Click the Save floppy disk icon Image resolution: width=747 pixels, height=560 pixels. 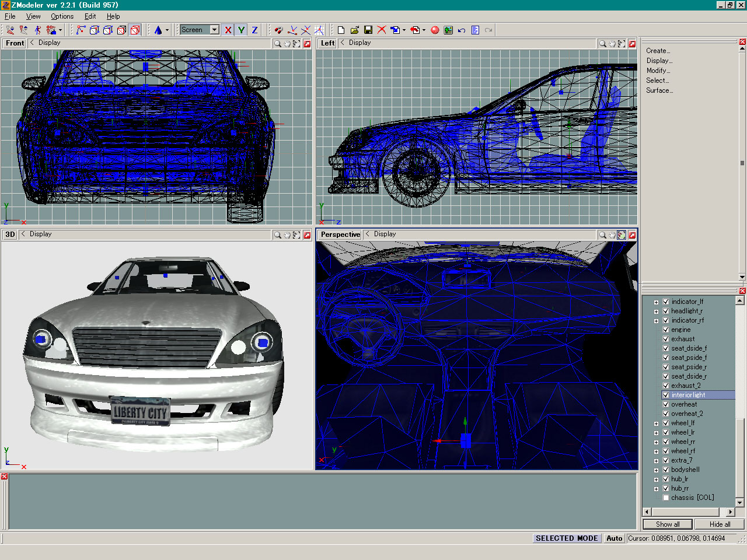(368, 30)
